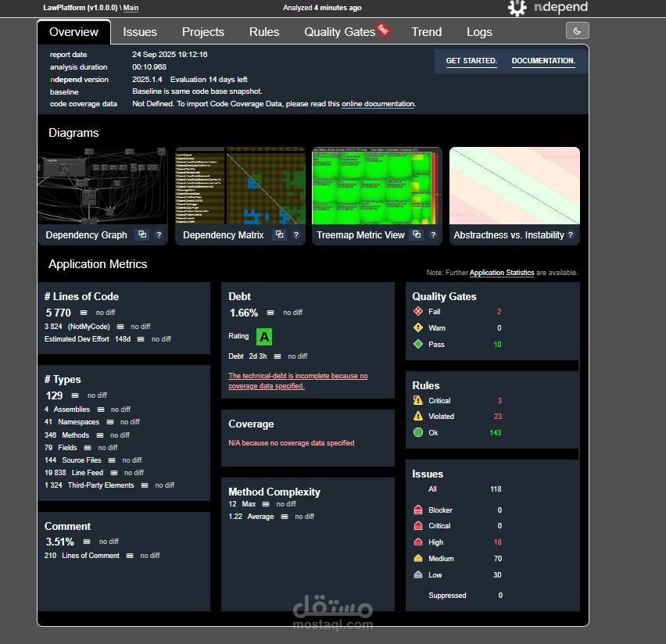
Task: Click the Suppressed issues count
Action: click(x=500, y=595)
